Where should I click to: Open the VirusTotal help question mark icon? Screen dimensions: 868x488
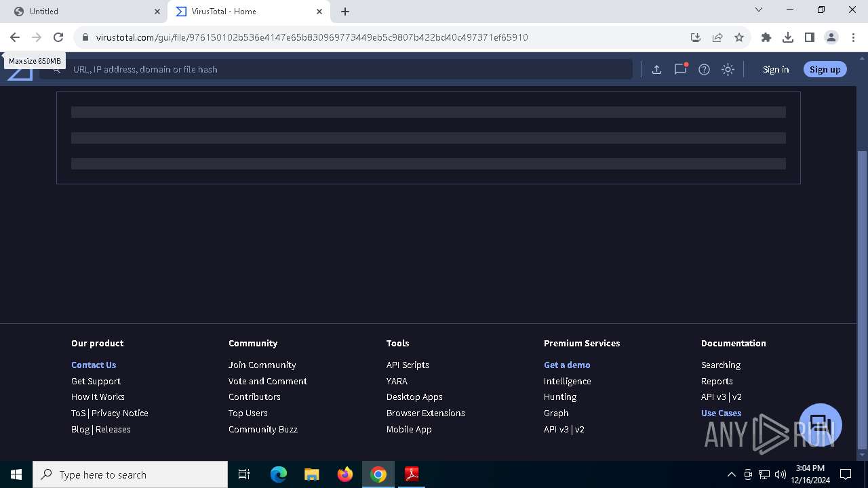(704, 69)
